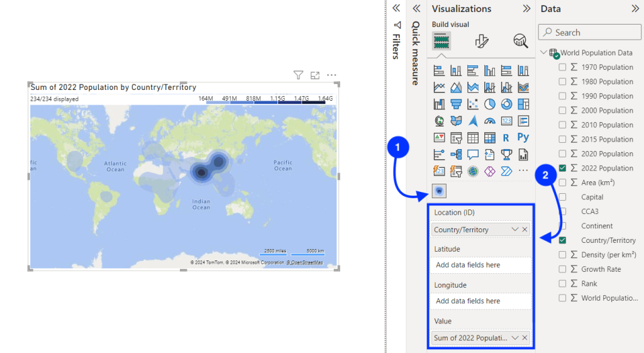Select the Pie chart visual

pos(489,104)
